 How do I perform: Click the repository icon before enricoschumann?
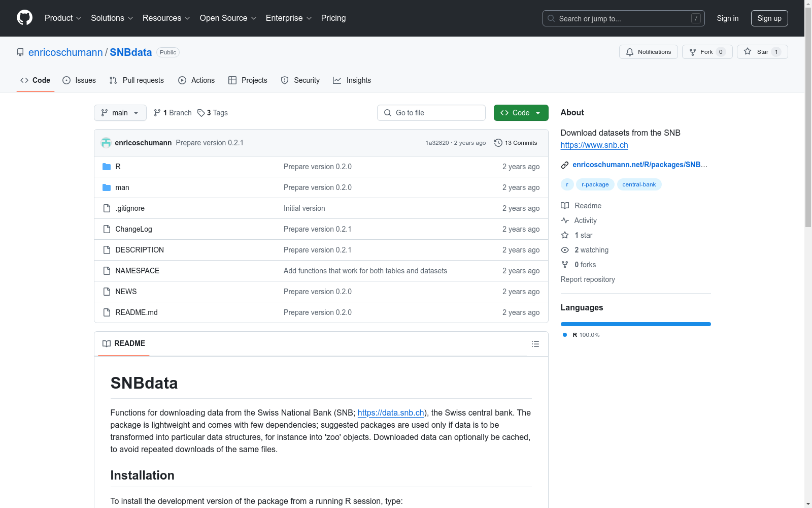coord(20,52)
